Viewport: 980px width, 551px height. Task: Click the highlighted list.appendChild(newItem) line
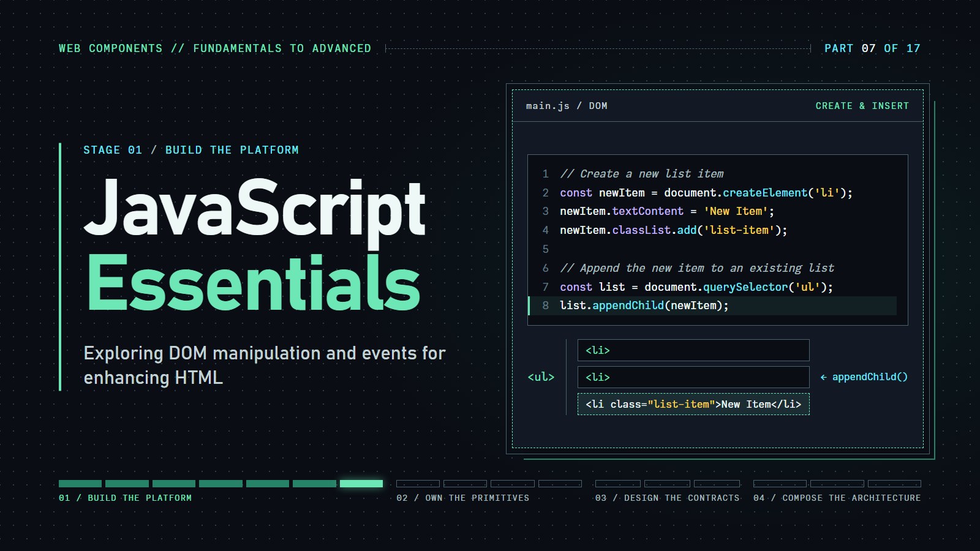[712, 305]
